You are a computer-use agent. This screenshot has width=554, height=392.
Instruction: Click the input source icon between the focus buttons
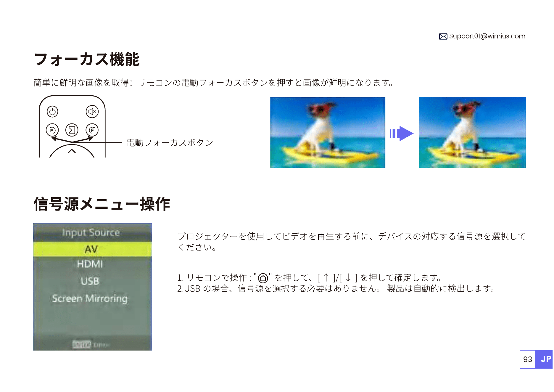72,130
